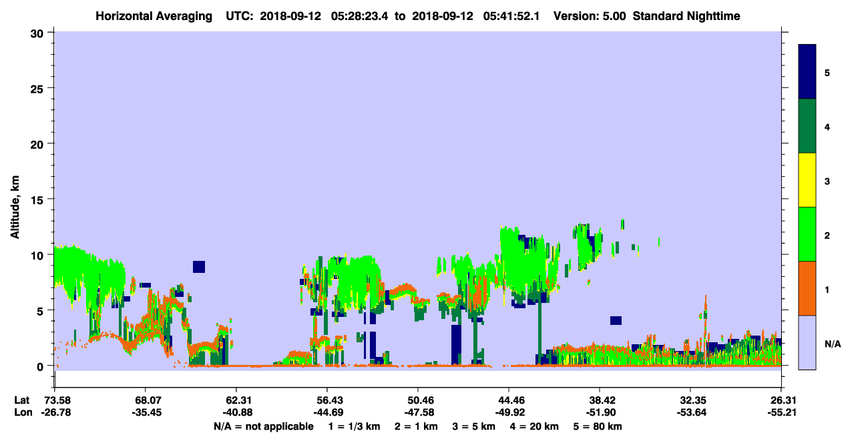Click the lavender N/A color bar segment

click(807, 342)
